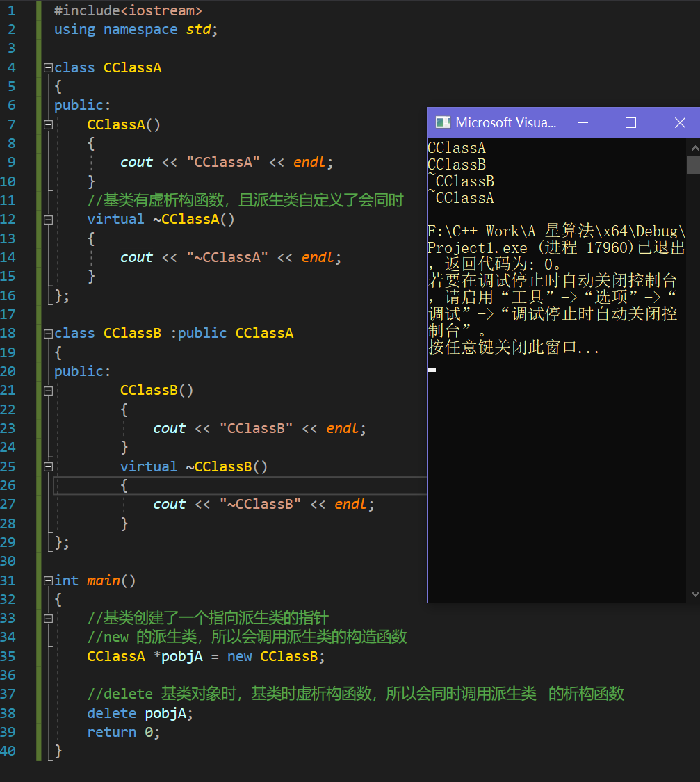Click the comment on line 11
The image size is (700, 782).
click(x=245, y=200)
